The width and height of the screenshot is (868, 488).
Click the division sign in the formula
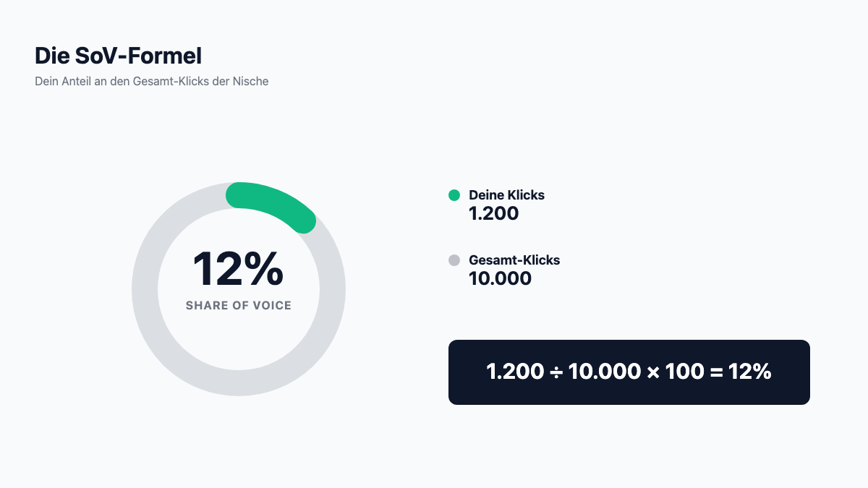556,372
